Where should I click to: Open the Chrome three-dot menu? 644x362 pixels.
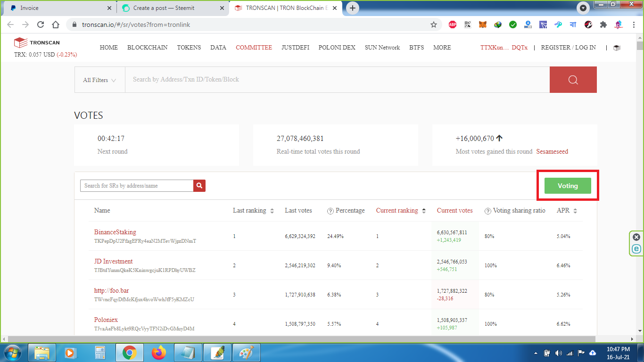pyautogui.click(x=633, y=25)
